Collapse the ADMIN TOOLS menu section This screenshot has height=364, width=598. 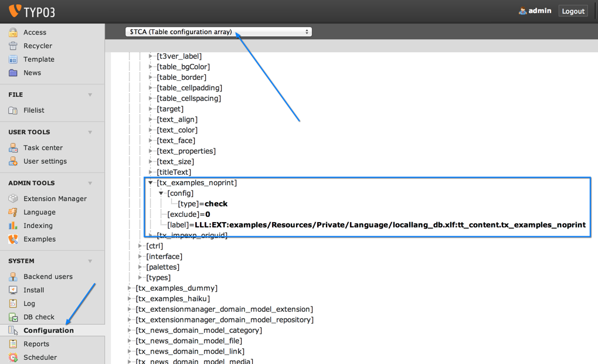(x=90, y=183)
